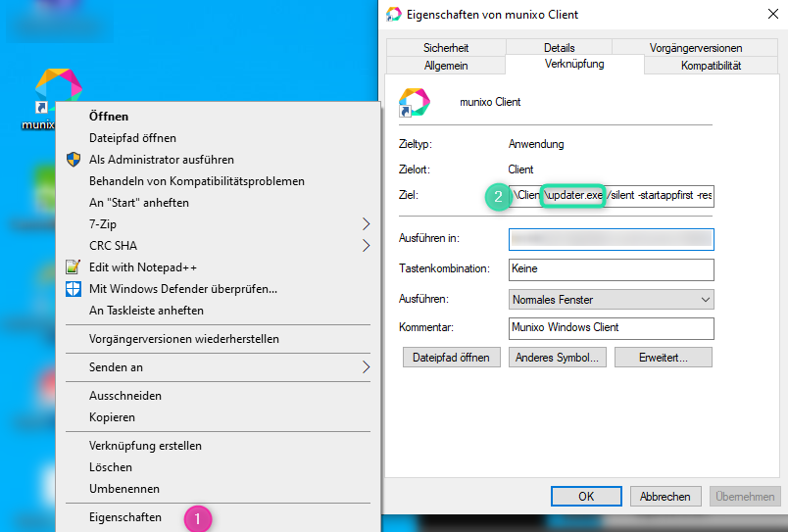Viewport: 788px width, 532px height.
Task: Switch to the Sicherheit tab
Action: coord(446,48)
